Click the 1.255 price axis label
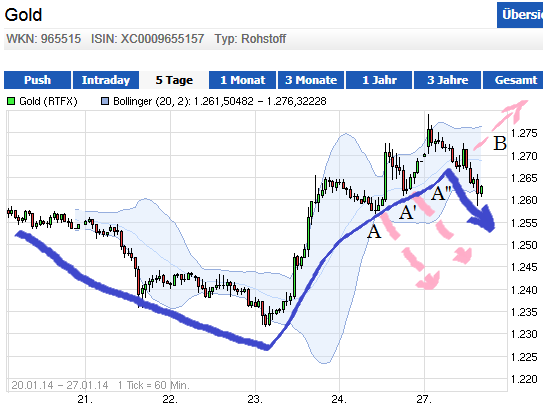Viewport: 543px width, 408px height. click(x=524, y=223)
